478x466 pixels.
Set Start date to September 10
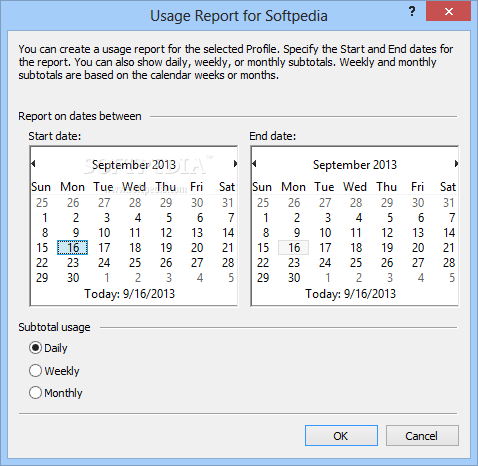(x=104, y=233)
